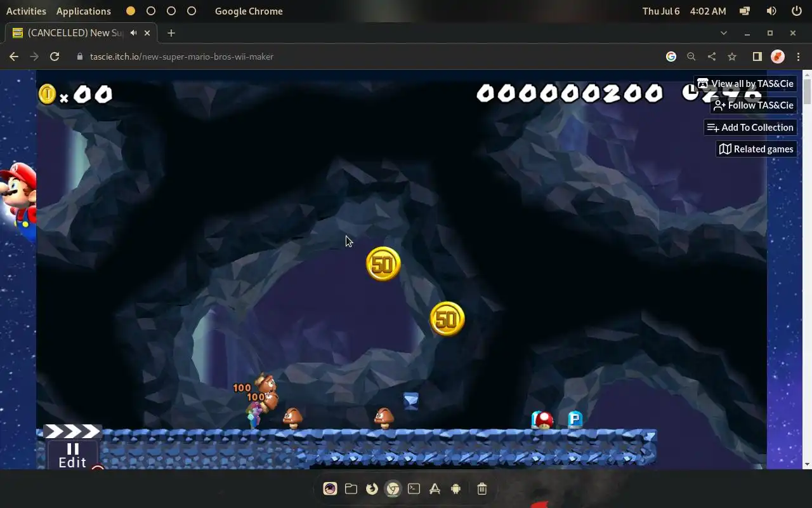Click the triple-arrow speed indicator above Edit
This screenshot has height=508, width=812.
click(72, 432)
